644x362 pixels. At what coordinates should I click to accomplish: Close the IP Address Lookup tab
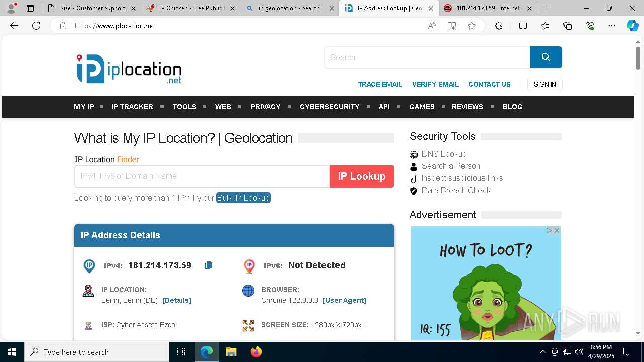[x=431, y=8]
